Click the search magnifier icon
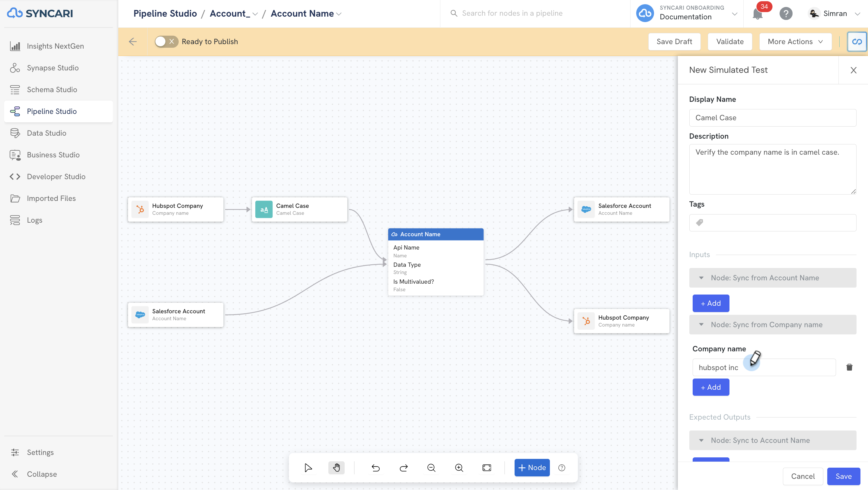 coord(454,13)
